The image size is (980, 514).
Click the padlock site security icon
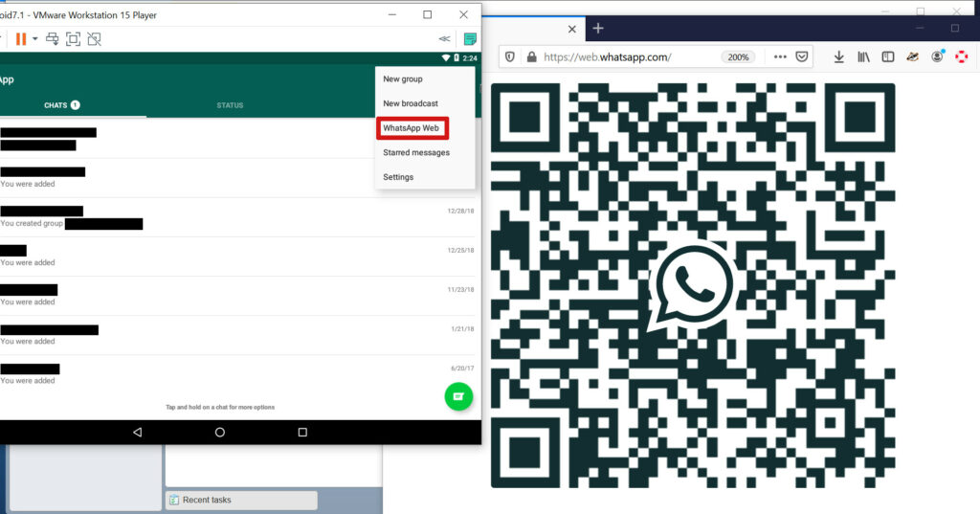(x=531, y=56)
